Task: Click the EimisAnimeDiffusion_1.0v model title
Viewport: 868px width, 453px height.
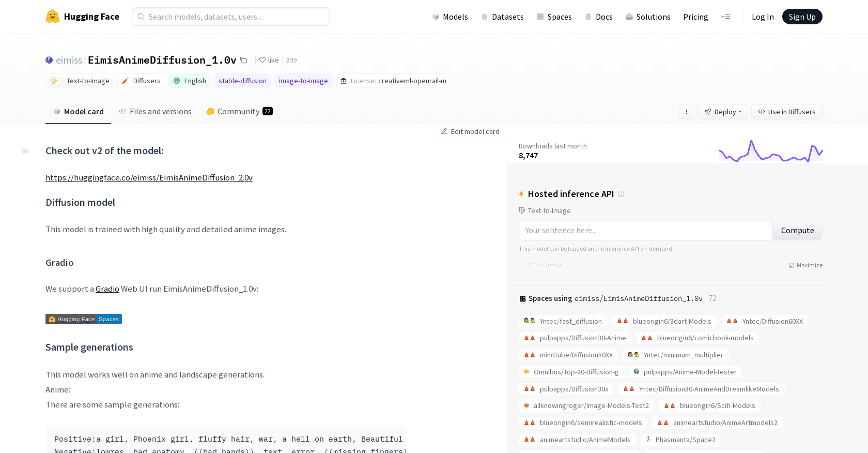Action: point(162,60)
